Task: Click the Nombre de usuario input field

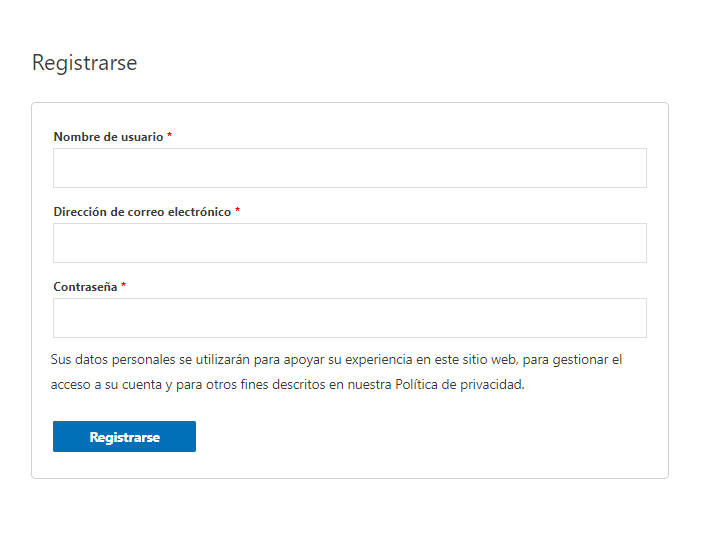Action: pos(350,168)
